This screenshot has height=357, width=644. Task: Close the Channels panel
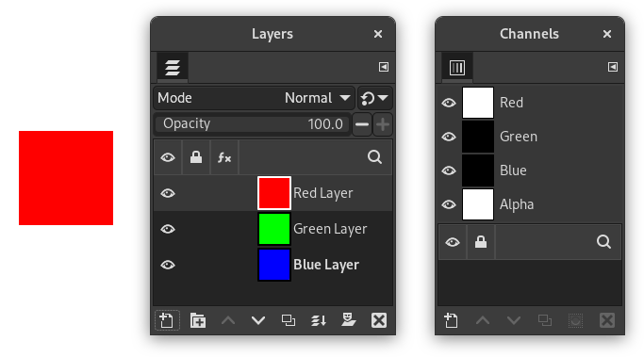[x=607, y=34]
